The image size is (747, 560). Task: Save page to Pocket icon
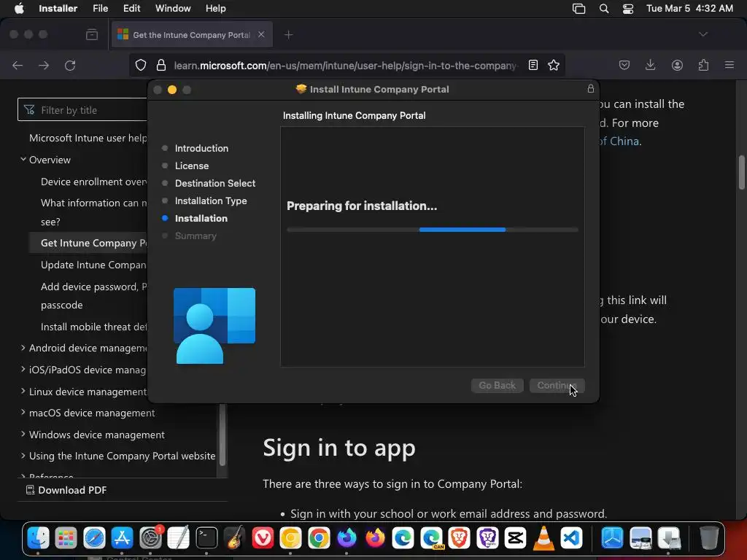point(624,65)
